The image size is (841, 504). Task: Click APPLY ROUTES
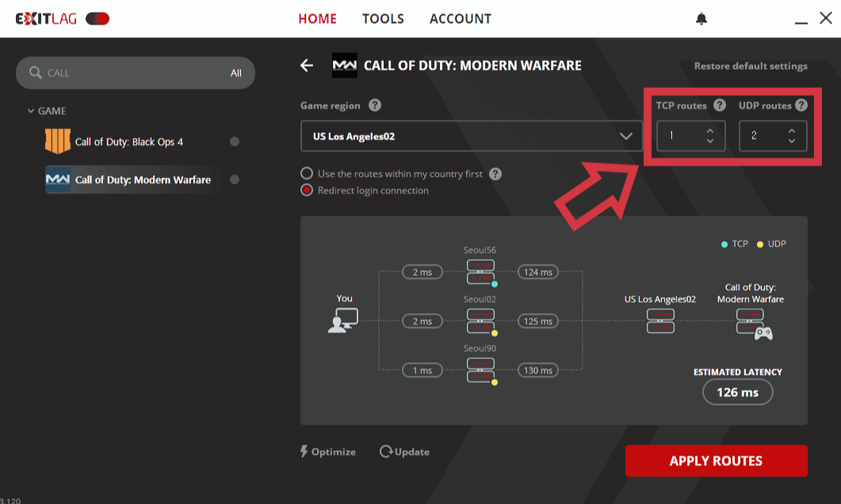click(716, 460)
